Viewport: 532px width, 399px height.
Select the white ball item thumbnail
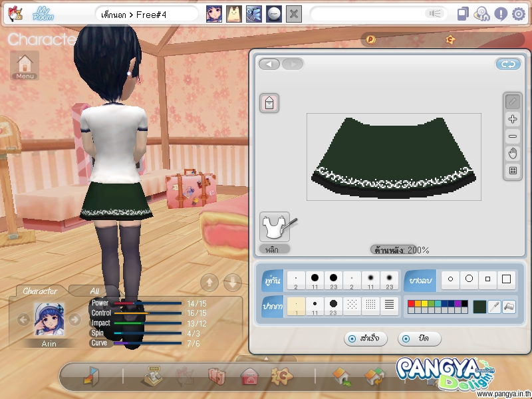[274, 14]
